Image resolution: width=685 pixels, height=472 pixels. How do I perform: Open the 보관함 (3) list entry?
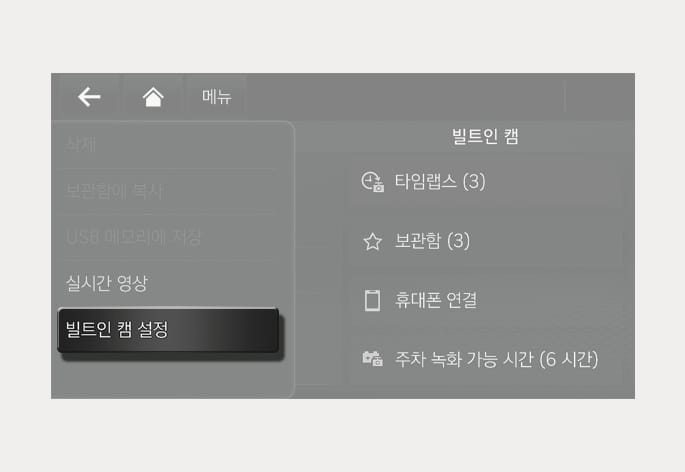[x=486, y=241]
